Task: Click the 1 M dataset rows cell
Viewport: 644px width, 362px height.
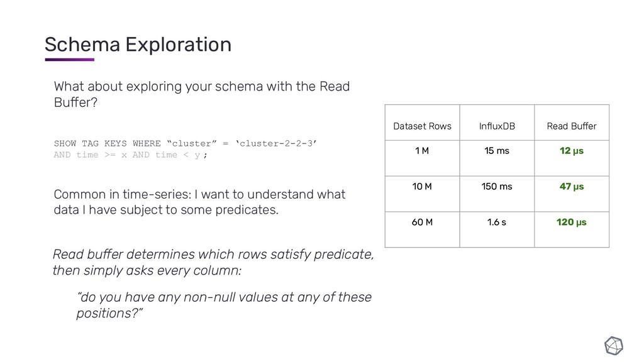Action: 422,158
